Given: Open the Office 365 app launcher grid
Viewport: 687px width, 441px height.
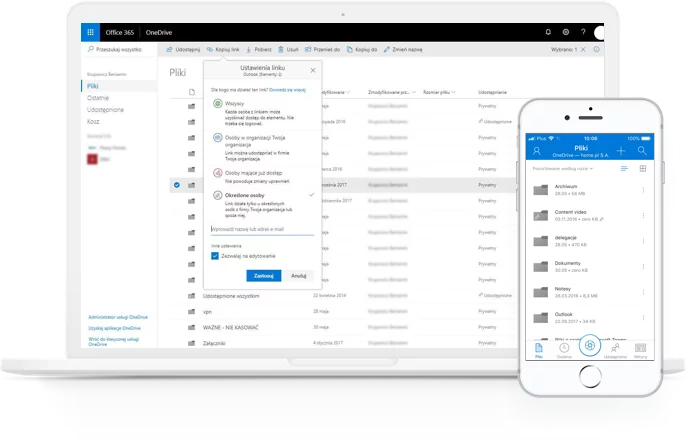Looking at the screenshot, I should 93,32.
